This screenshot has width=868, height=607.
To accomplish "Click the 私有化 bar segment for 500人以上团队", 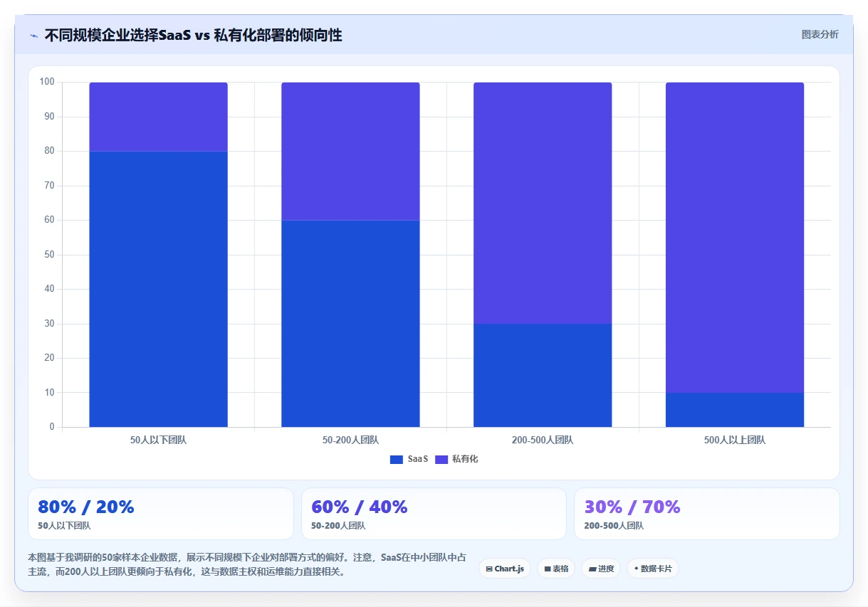I will pos(735,238).
